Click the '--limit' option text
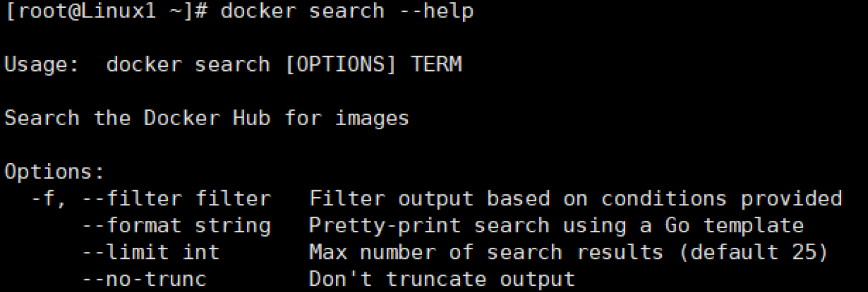 125,252
